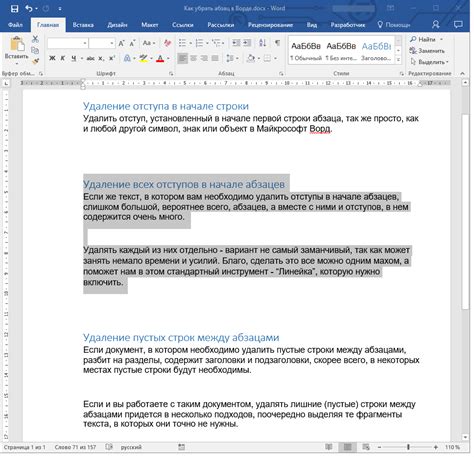Viewport: 474px width, 457px height.
Task: Click the Undo arrow icon
Action: pyautogui.click(x=29, y=9)
